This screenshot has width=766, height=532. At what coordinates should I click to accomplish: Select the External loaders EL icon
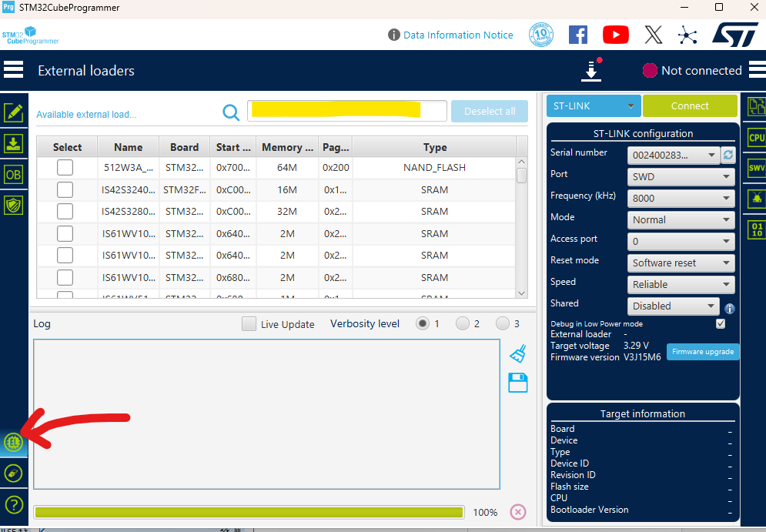click(13, 443)
